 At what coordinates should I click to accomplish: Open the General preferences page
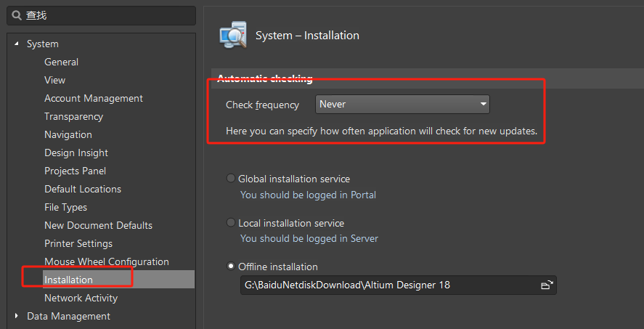pos(61,62)
